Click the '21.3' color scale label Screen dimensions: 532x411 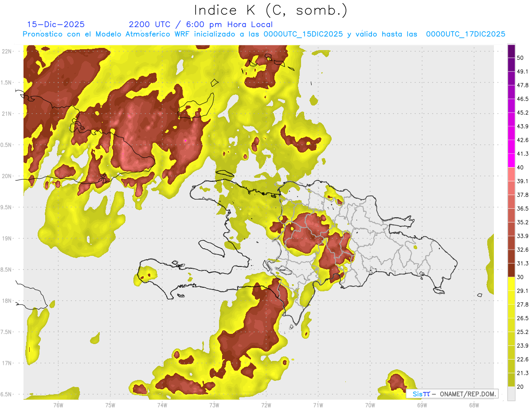point(522,373)
